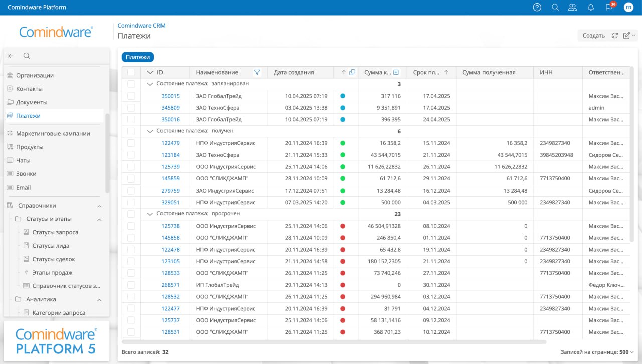
Task: Check the row checkbox for ID 268571
Action: 131,285
